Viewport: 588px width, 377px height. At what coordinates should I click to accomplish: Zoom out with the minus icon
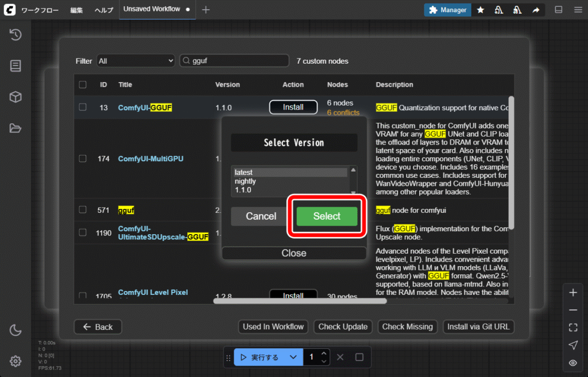(573, 310)
